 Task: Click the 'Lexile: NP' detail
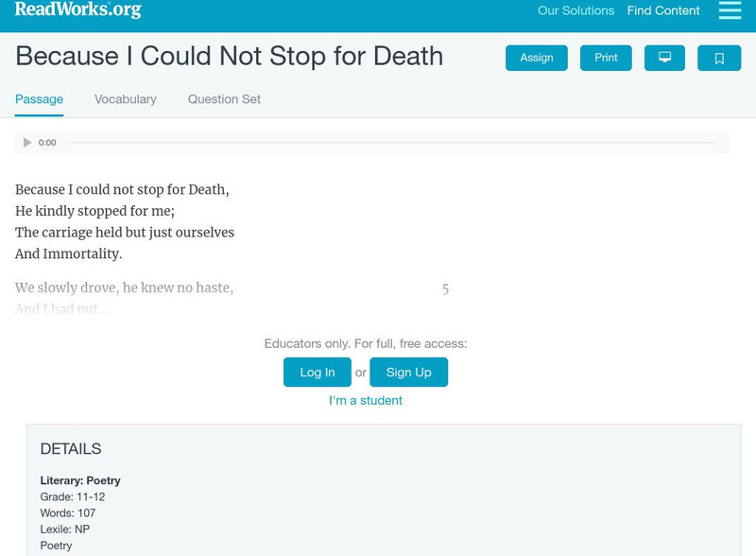pyautogui.click(x=65, y=530)
